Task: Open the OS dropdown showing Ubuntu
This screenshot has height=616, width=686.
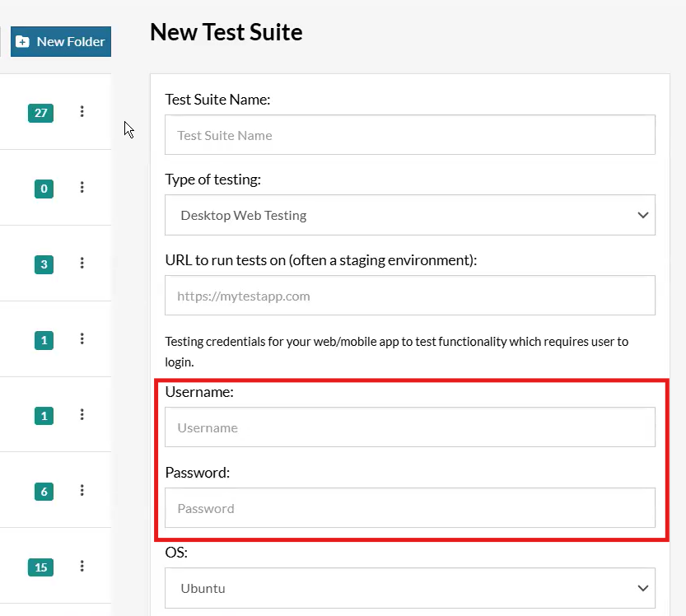Action: (410, 588)
